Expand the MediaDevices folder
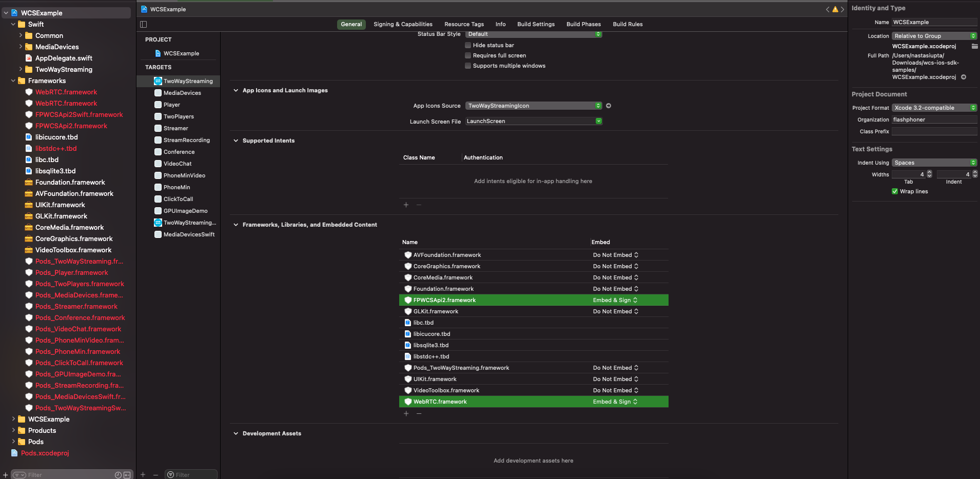The image size is (980, 479). [x=21, y=47]
